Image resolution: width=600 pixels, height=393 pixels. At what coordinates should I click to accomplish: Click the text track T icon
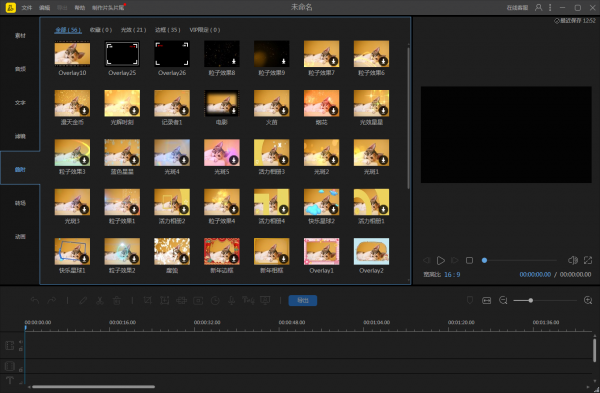pyautogui.click(x=10, y=380)
